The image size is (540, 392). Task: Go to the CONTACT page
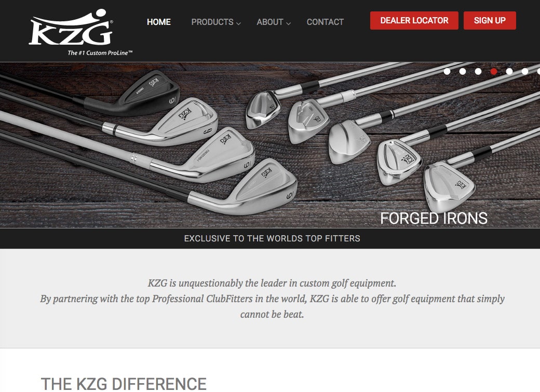325,22
